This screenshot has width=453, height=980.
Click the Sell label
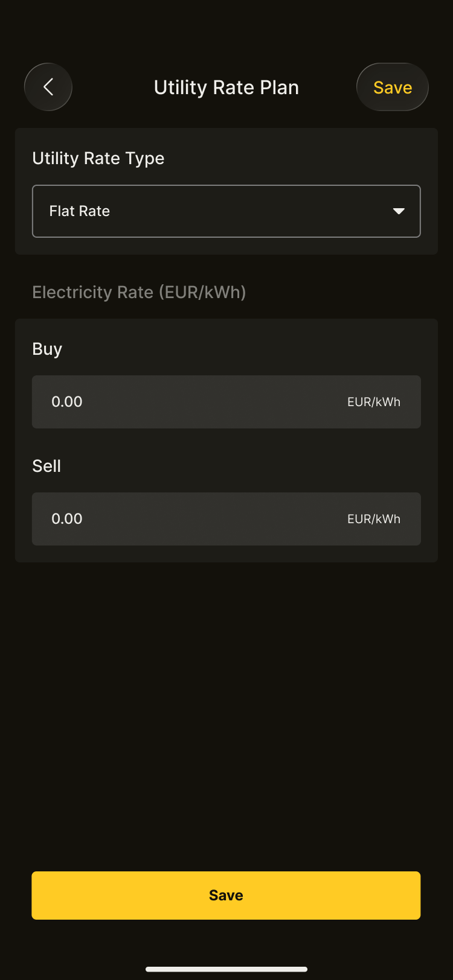pyautogui.click(x=47, y=466)
